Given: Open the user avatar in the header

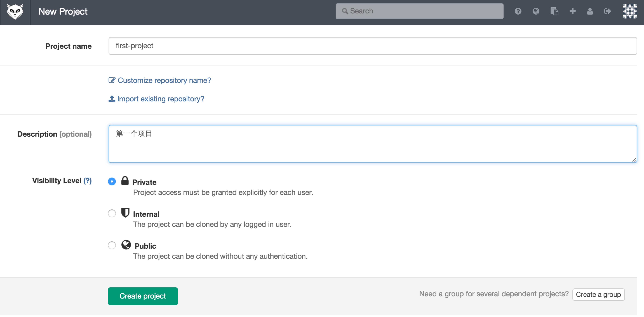Looking at the screenshot, I should [630, 11].
